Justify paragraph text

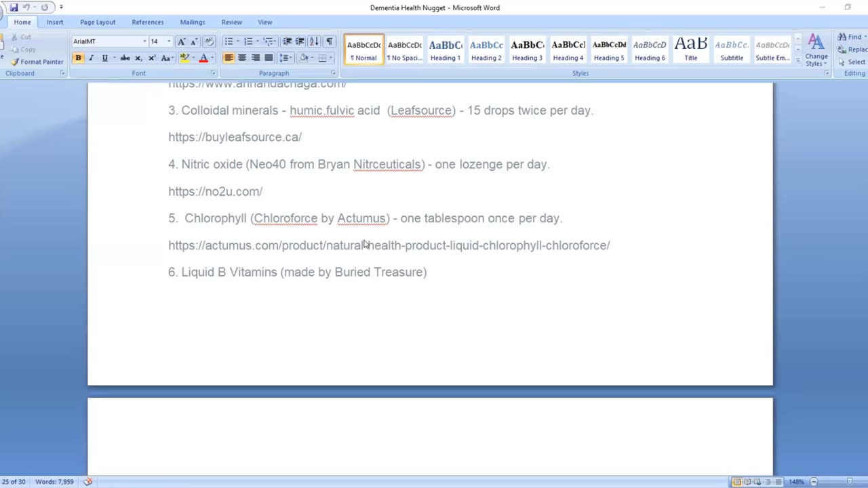[x=269, y=58]
